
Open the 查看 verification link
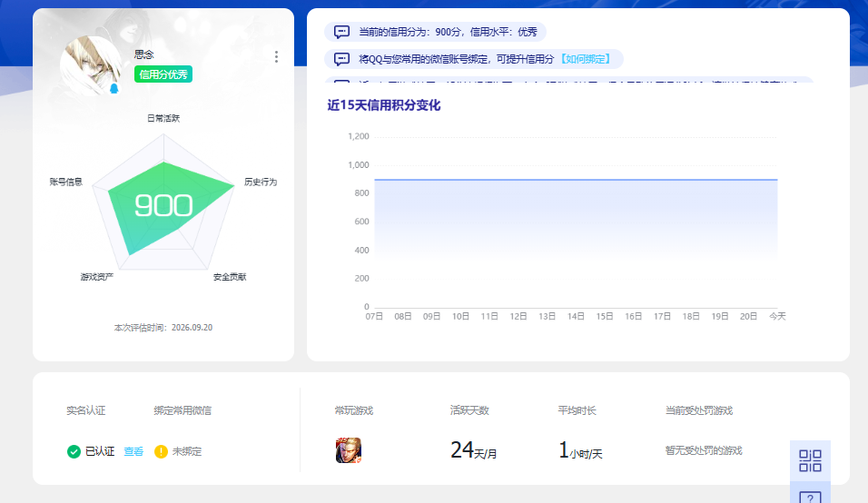pyautogui.click(x=133, y=451)
